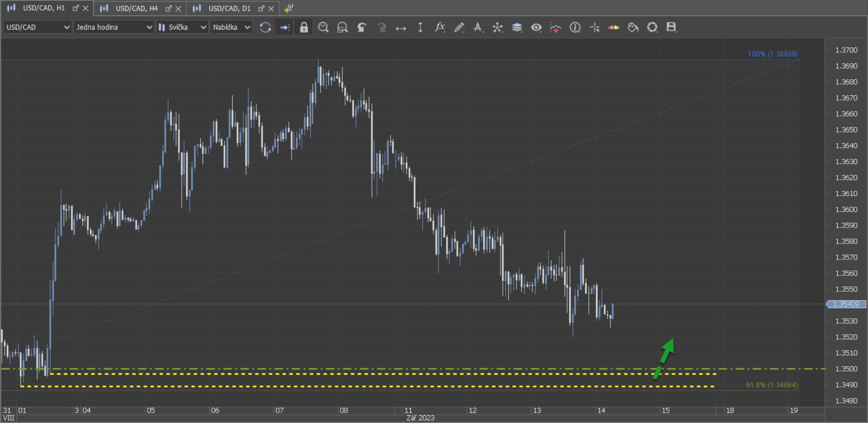868x423 pixels.
Task: Click the 61.8% (1.34864) Fibonacci label
Action: coord(772,385)
